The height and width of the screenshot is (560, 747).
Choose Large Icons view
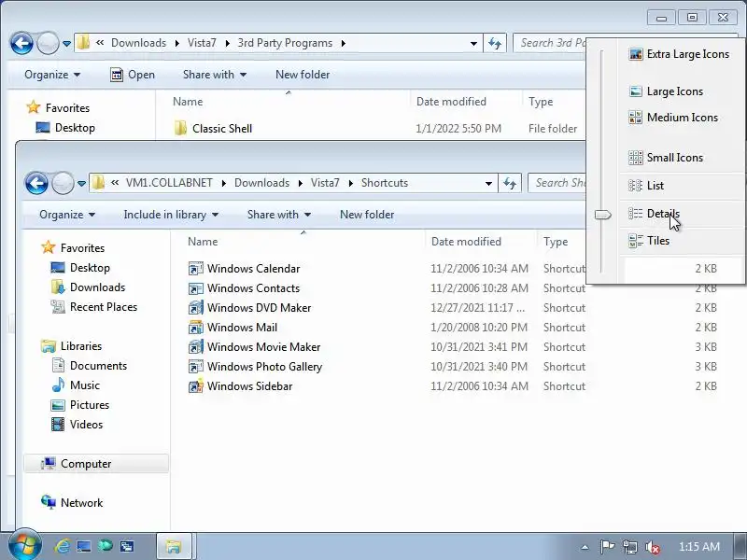tap(666, 91)
